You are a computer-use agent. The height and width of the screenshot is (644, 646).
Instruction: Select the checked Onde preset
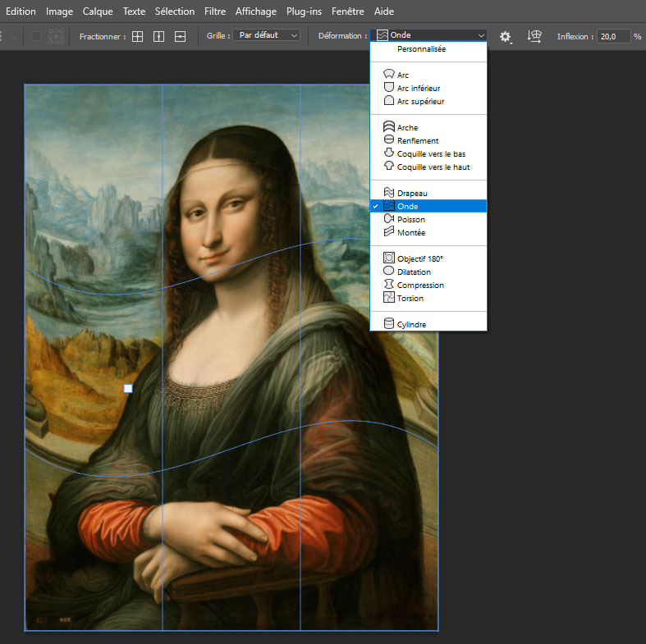click(x=428, y=206)
